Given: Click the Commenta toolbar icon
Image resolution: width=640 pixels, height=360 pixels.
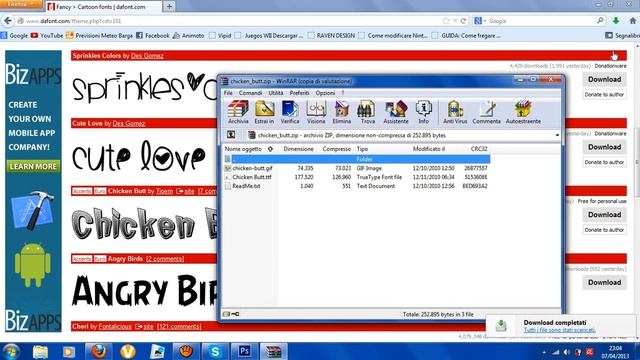Looking at the screenshot, I should point(487,112).
